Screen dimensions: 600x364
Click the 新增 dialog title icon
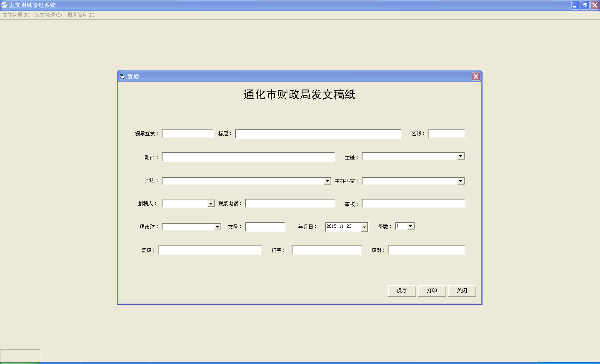coord(122,76)
